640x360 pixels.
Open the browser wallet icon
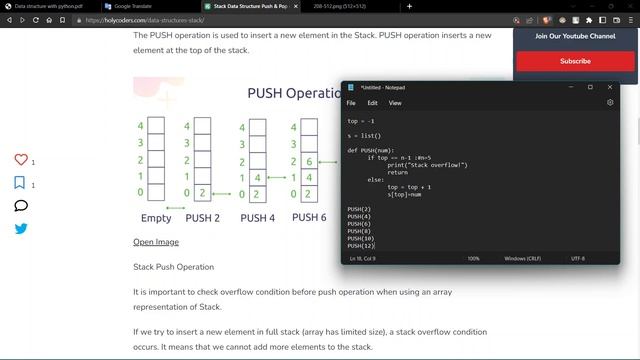[616, 20]
